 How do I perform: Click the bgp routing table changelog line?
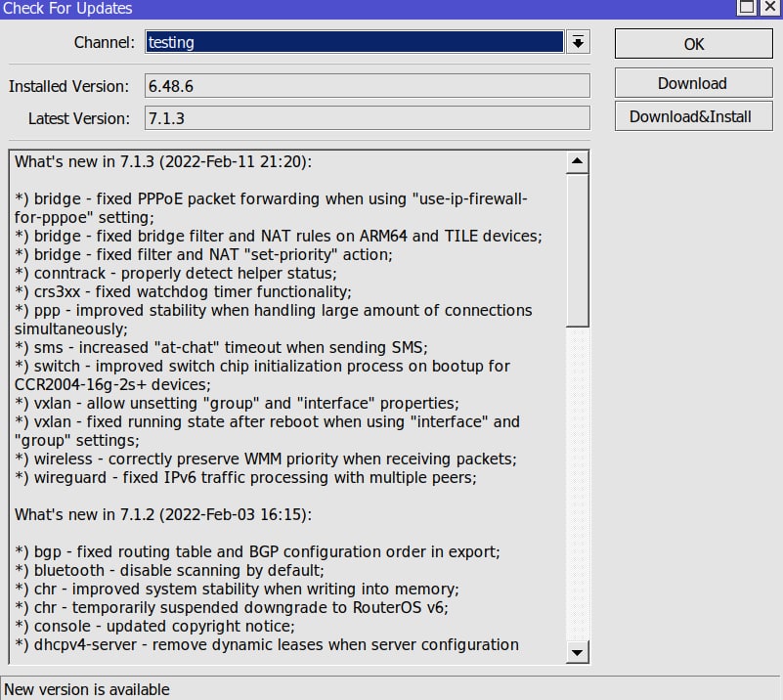[257, 551]
